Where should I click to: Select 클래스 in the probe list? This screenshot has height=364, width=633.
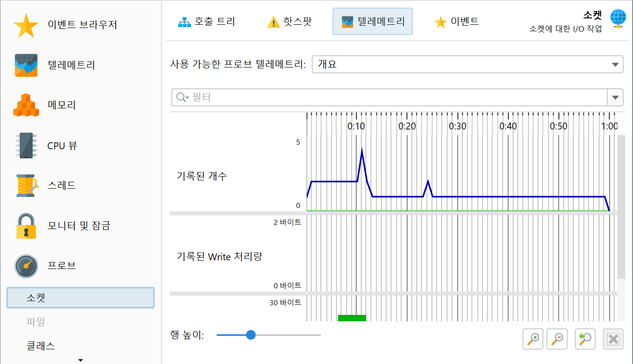click(41, 346)
